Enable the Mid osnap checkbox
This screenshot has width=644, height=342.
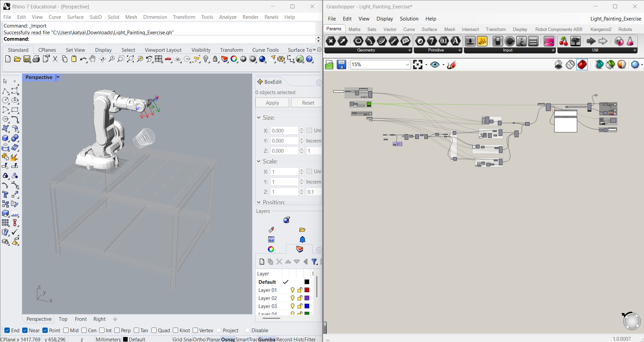(x=66, y=330)
